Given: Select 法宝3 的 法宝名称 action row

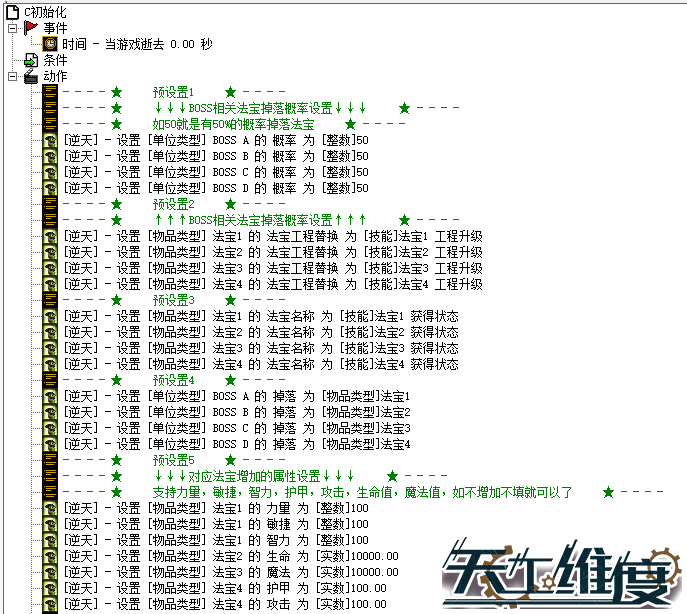Looking at the screenshot, I should click(x=260, y=348).
